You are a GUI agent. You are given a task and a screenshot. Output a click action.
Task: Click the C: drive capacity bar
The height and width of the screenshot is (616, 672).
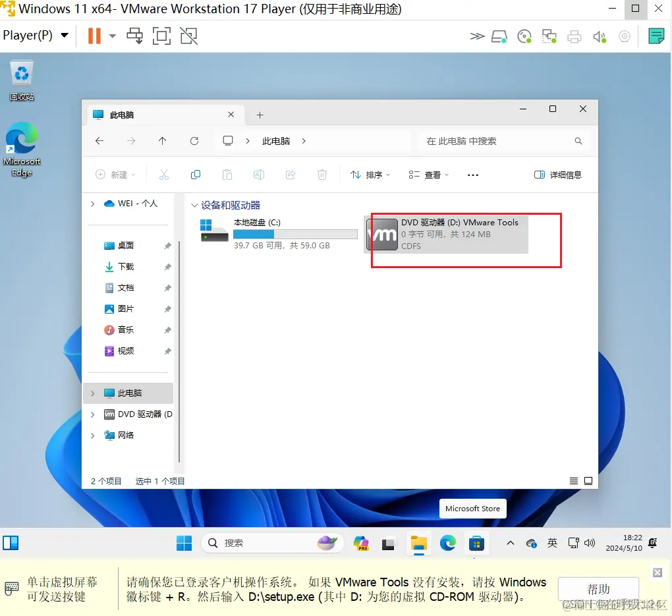pyautogui.click(x=295, y=234)
